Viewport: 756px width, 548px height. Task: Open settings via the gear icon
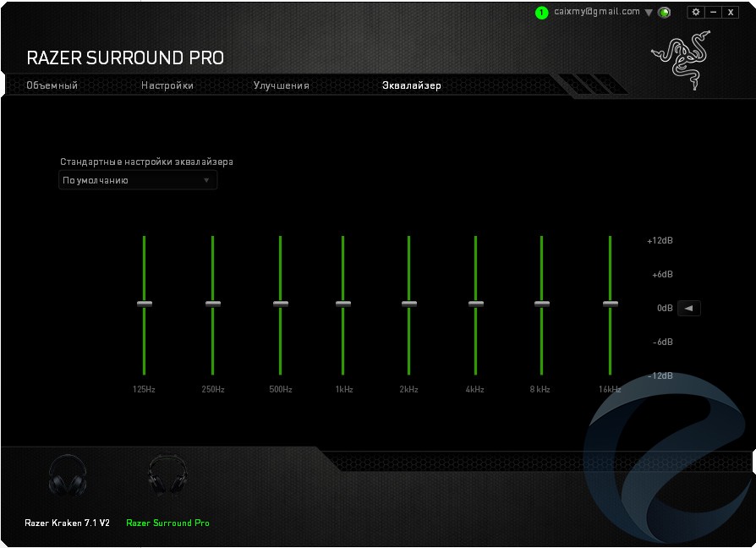pyautogui.click(x=696, y=12)
